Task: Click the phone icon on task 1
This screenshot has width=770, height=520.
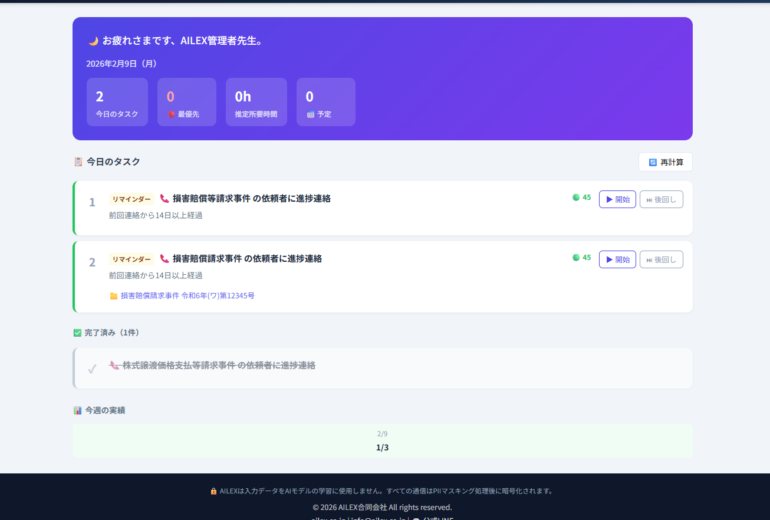Action: 164,199
